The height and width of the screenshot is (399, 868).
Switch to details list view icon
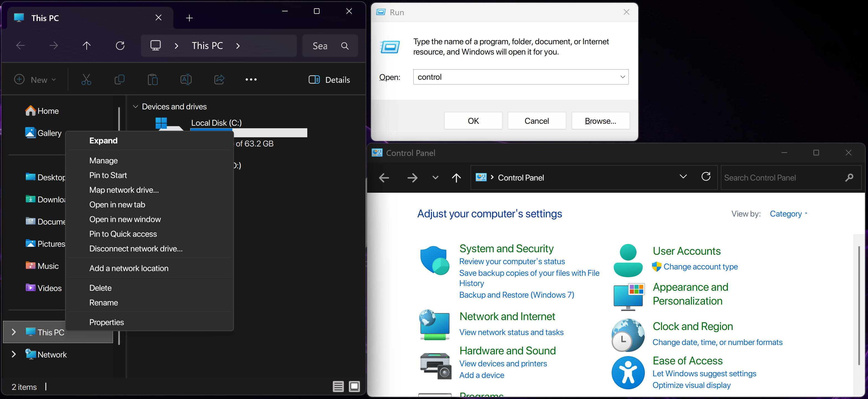pyautogui.click(x=338, y=386)
